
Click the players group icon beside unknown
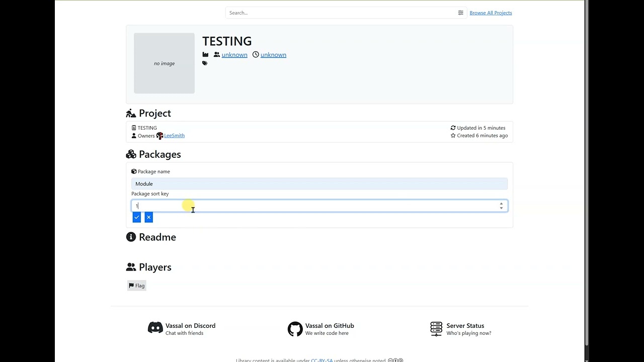point(217,55)
